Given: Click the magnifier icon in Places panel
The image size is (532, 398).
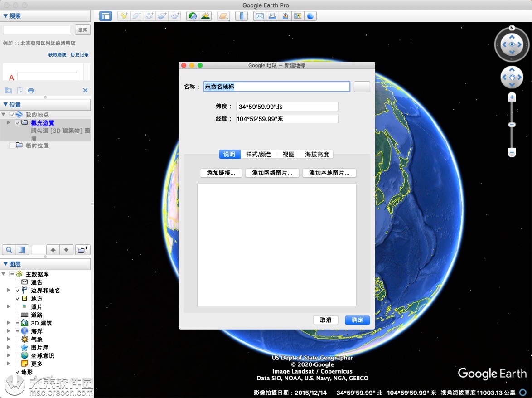Looking at the screenshot, I should pos(9,250).
